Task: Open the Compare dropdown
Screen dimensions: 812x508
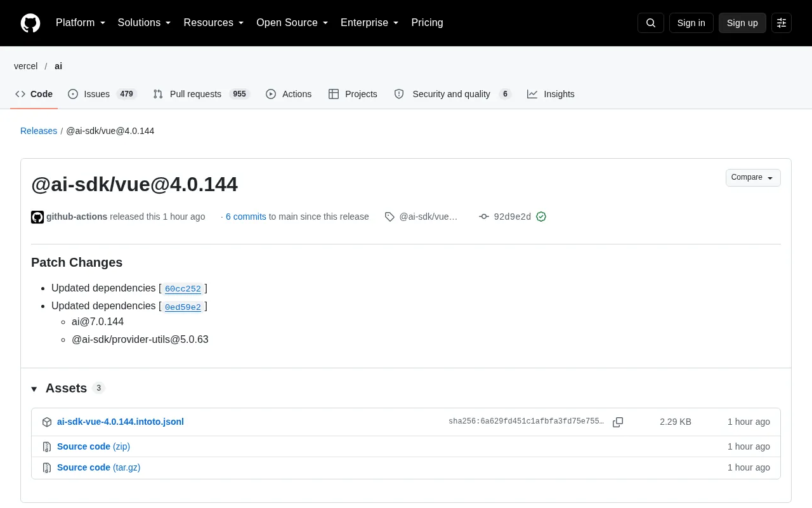Action: [753, 178]
